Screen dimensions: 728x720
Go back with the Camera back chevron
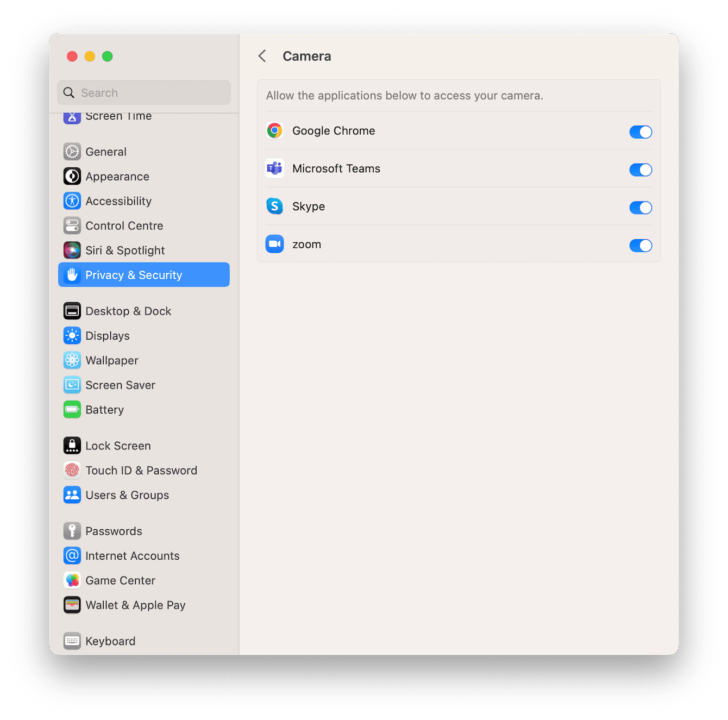262,55
